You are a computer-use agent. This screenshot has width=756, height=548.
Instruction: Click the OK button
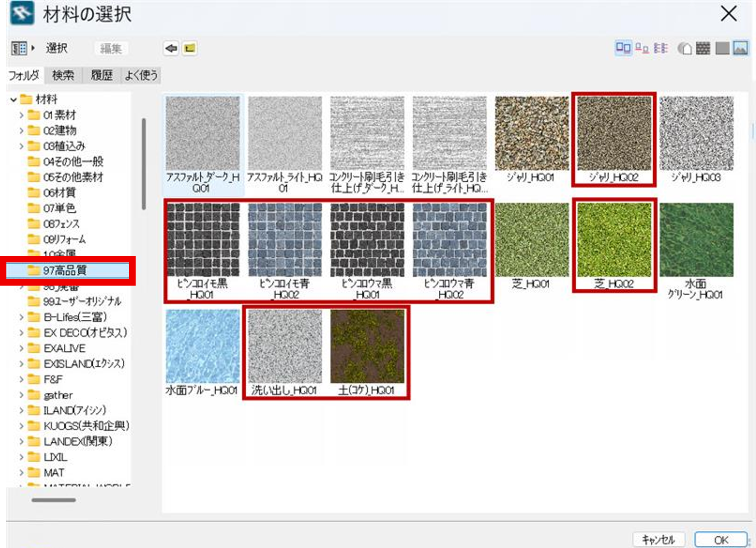pos(720,540)
